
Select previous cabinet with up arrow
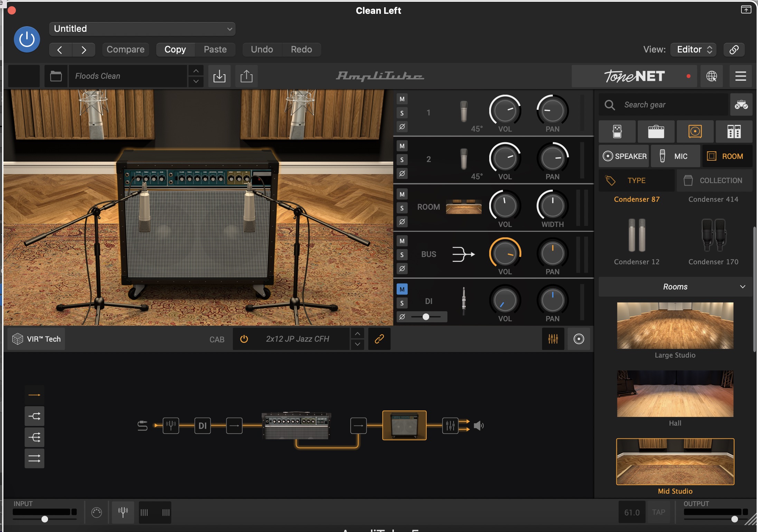[358, 334]
